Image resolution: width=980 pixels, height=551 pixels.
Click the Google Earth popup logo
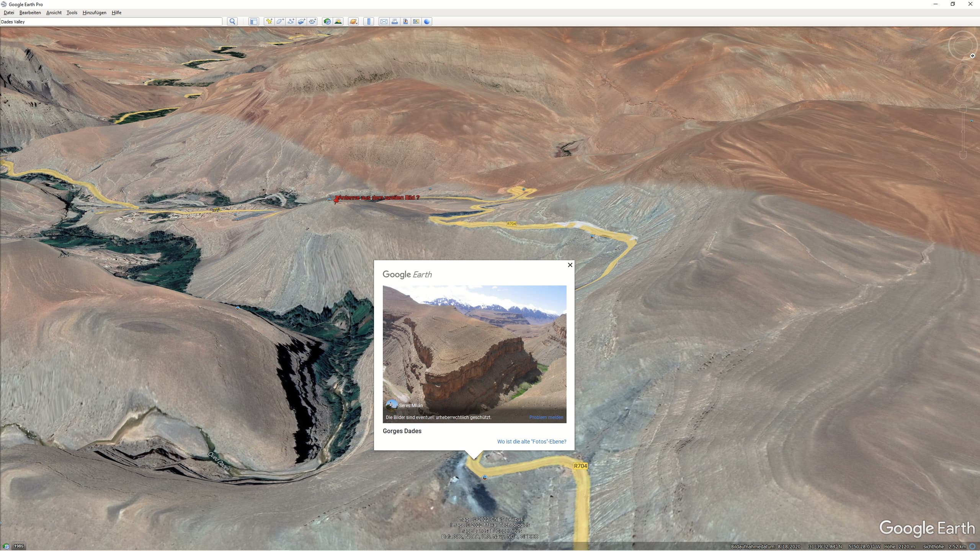407,274
